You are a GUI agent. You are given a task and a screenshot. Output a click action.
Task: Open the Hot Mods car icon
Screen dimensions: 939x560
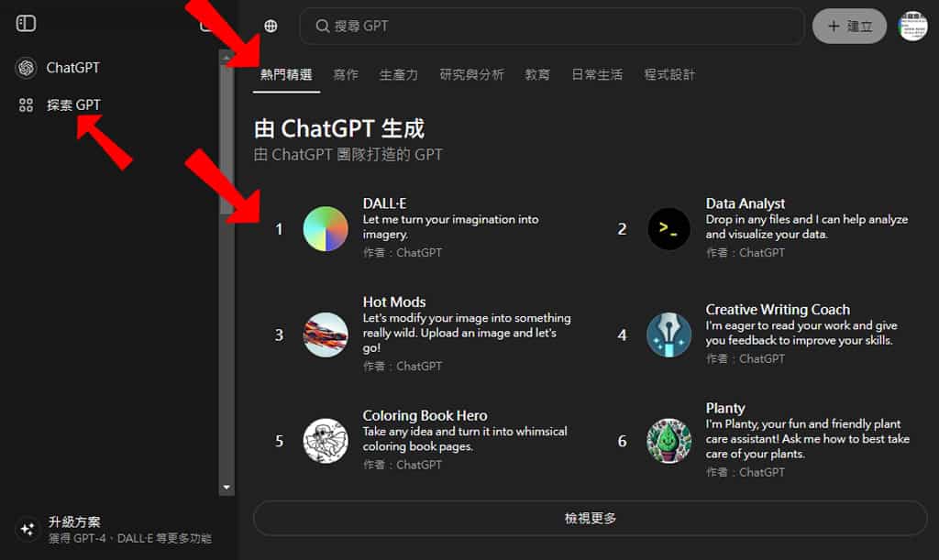326,335
